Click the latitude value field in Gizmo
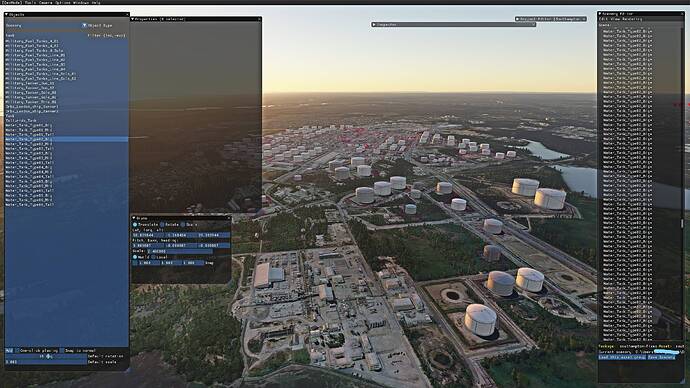Screen dimensions: 690x388 [148, 235]
